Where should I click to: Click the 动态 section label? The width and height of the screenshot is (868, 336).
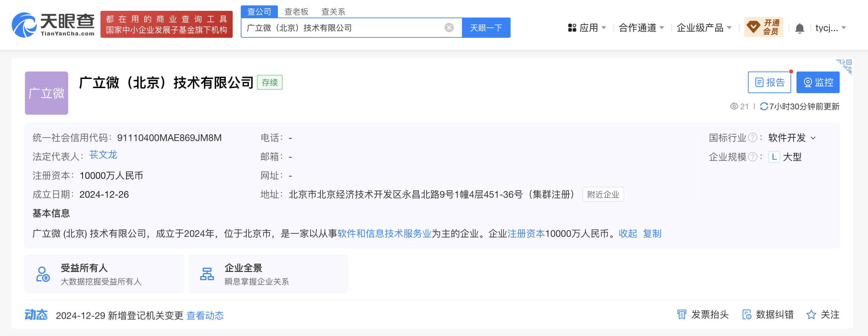(x=36, y=315)
